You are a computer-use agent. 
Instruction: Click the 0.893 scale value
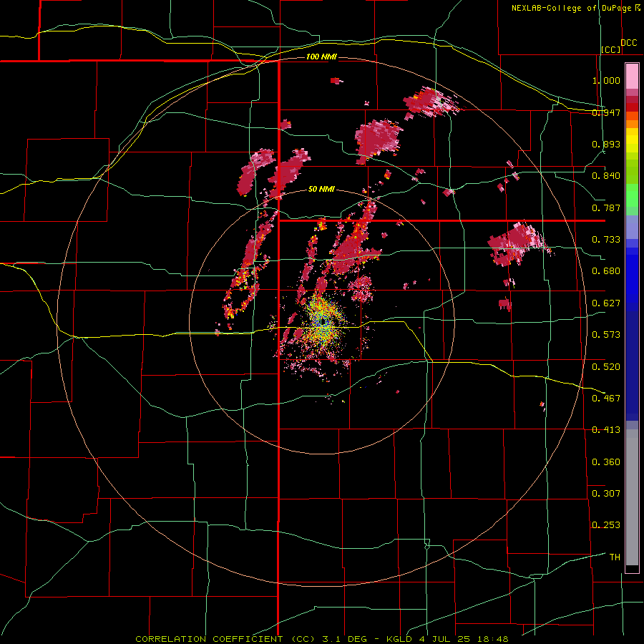tap(606, 144)
